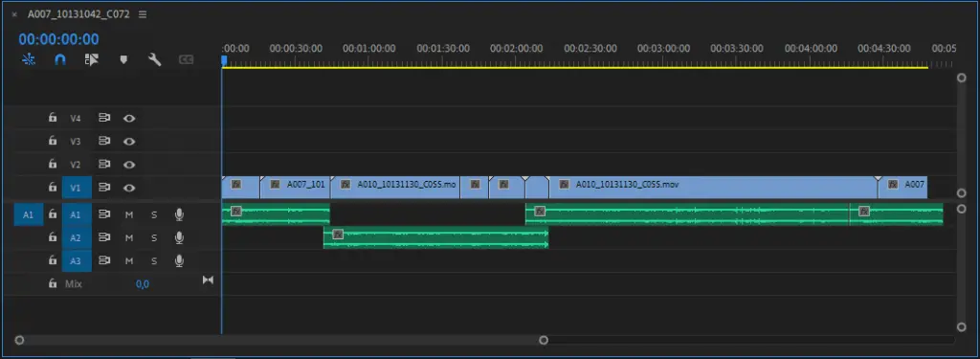Click the lock icon on track V4
This screenshot has width=980, height=359.
pos(53,118)
